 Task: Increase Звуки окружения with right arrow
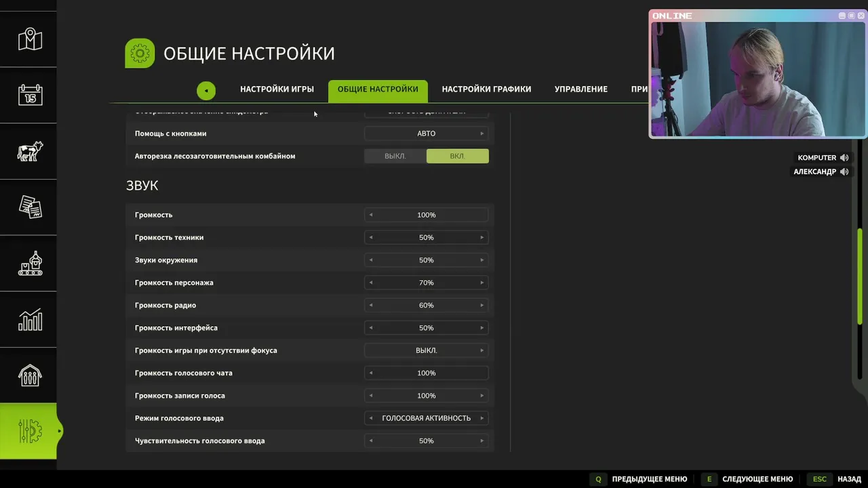pos(482,260)
